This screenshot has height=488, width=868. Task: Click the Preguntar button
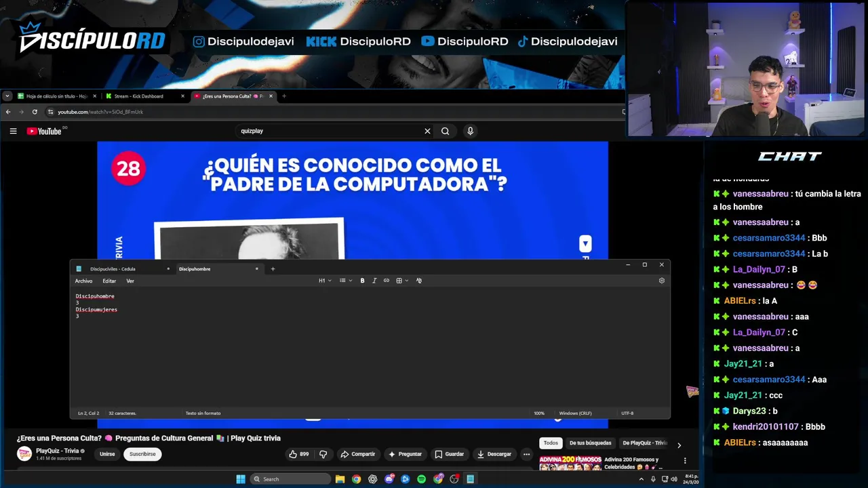coord(405,454)
